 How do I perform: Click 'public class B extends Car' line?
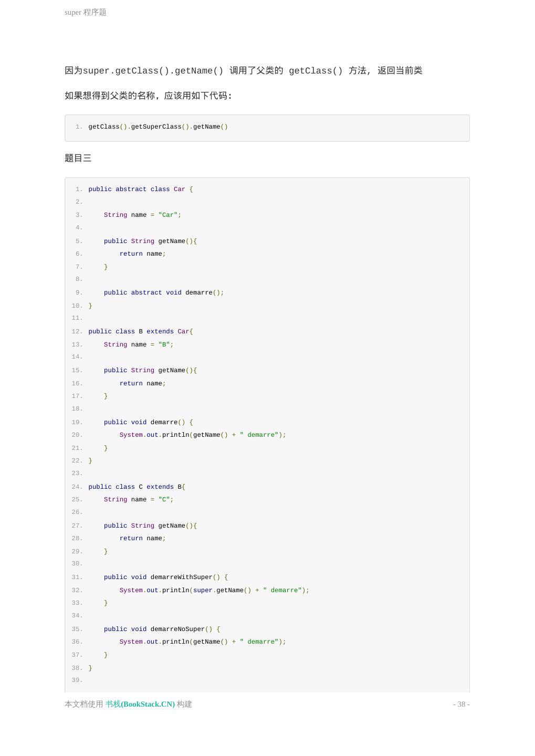140,331
